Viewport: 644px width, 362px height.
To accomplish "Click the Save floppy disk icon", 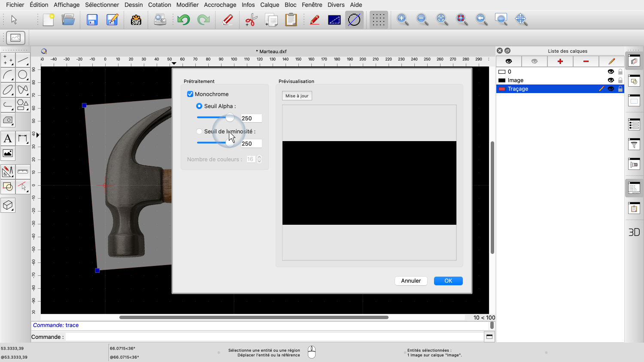I will coord(92,20).
